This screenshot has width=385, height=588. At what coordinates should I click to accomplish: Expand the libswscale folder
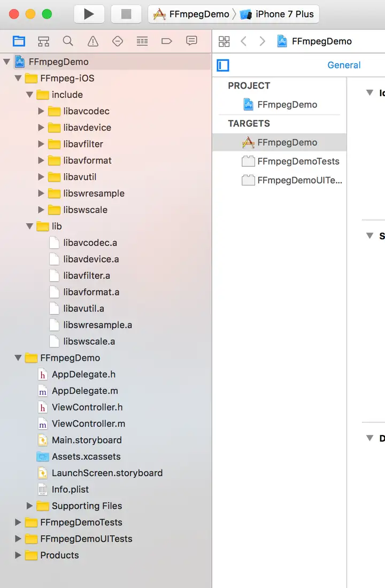pos(41,210)
